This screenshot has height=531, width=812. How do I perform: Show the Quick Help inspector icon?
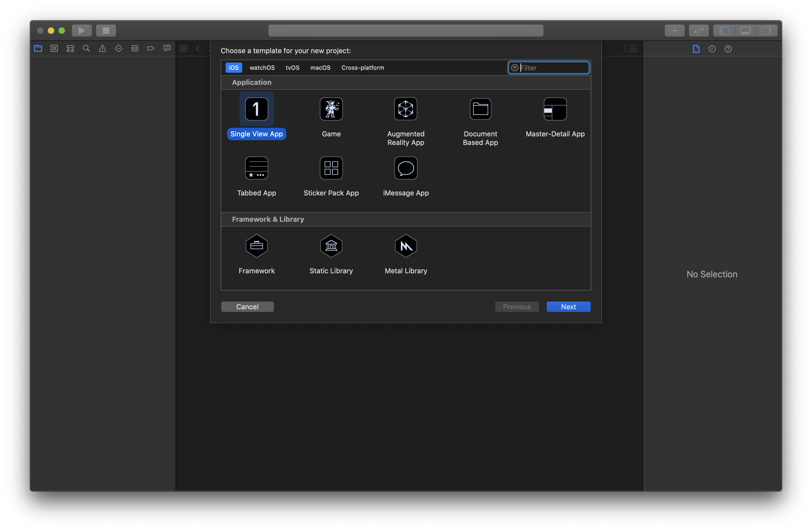point(728,49)
